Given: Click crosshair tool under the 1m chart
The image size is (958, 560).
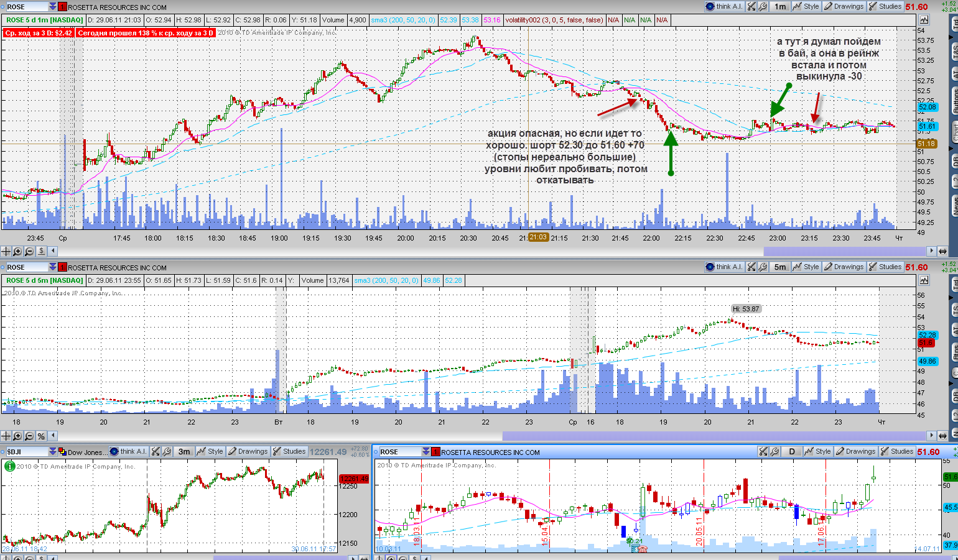Looking at the screenshot, I should (6, 251).
